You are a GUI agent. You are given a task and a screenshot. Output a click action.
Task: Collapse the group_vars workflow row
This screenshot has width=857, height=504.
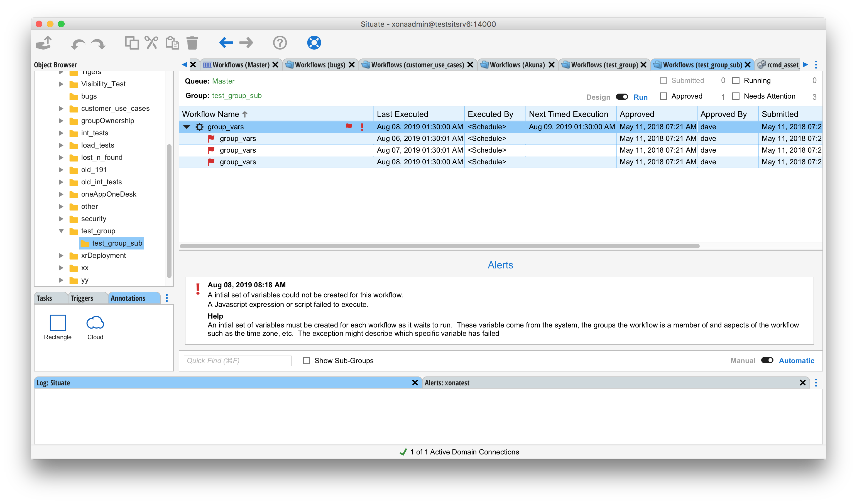point(187,127)
